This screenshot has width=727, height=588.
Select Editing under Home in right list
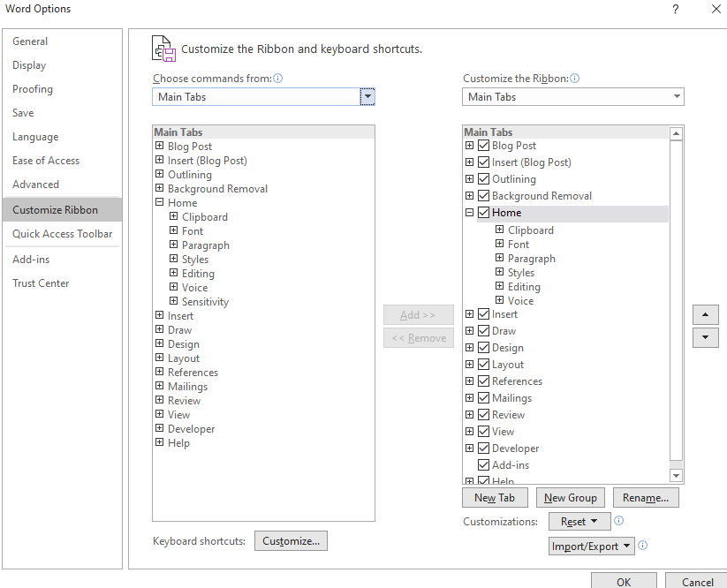[x=524, y=287]
